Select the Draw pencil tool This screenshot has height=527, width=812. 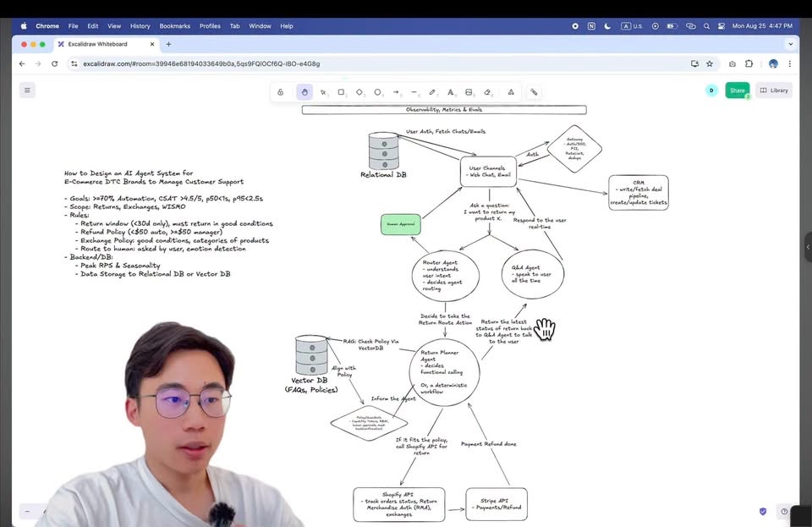pyautogui.click(x=432, y=92)
